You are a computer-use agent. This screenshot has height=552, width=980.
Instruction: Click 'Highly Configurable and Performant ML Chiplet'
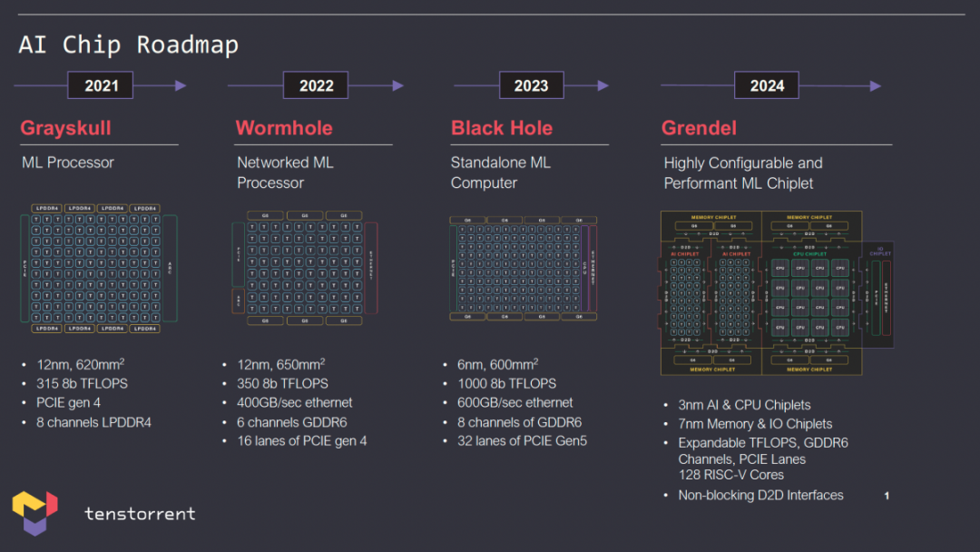743,173
